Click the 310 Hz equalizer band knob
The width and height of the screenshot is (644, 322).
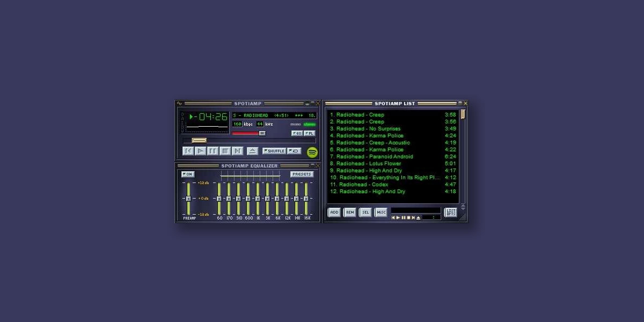click(238, 199)
